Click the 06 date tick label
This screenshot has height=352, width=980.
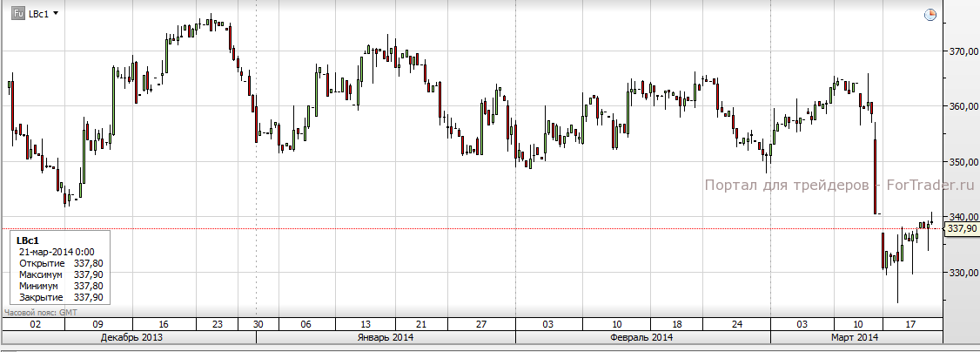point(305,324)
